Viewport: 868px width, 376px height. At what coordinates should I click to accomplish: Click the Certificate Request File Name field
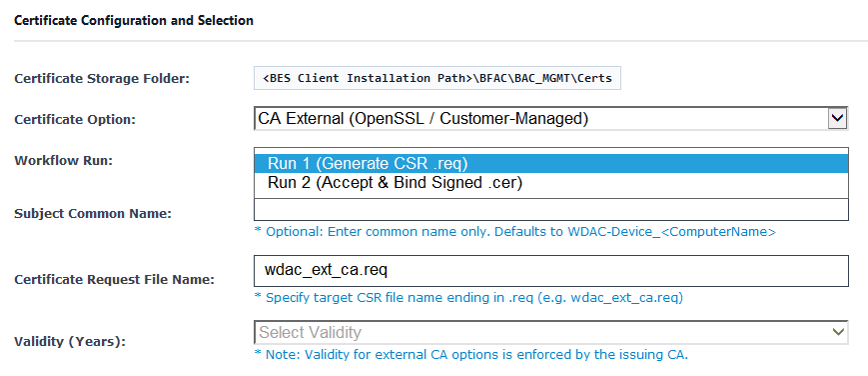(x=550, y=271)
